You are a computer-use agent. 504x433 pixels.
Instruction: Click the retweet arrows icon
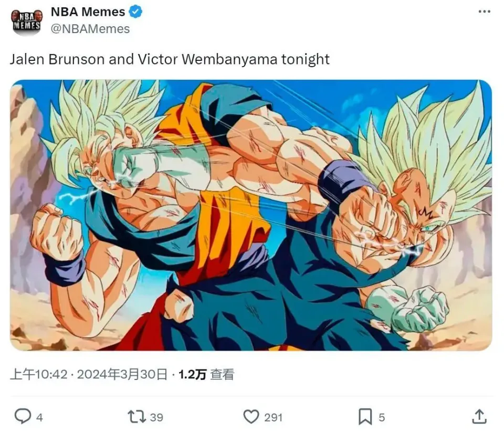(137, 417)
